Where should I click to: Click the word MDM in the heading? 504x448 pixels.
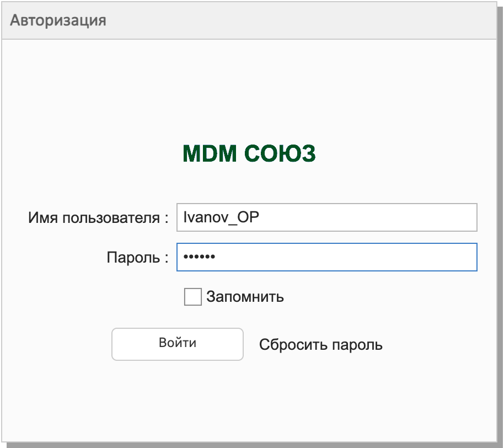[x=210, y=154]
